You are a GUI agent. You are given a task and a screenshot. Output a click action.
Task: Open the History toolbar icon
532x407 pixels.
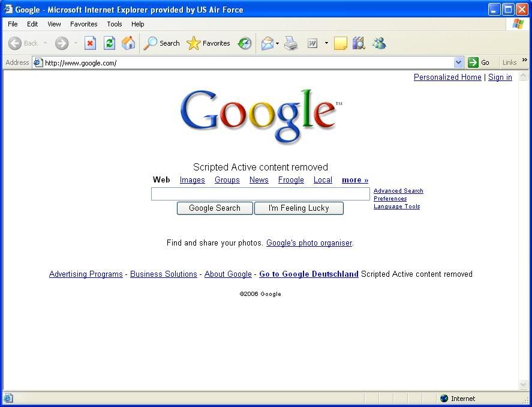point(245,43)
